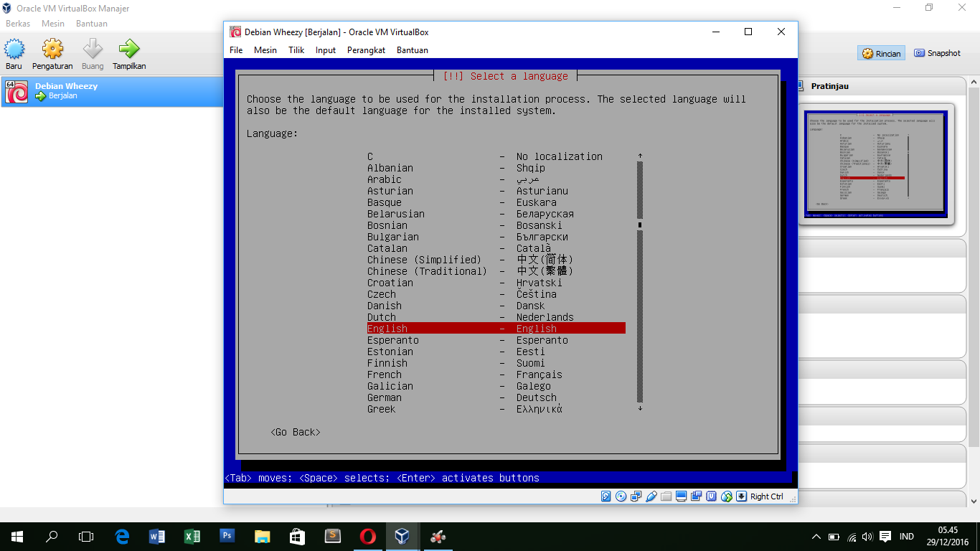
Task: Click the language list scrollbar in installer
Action: tap(640, 283)
